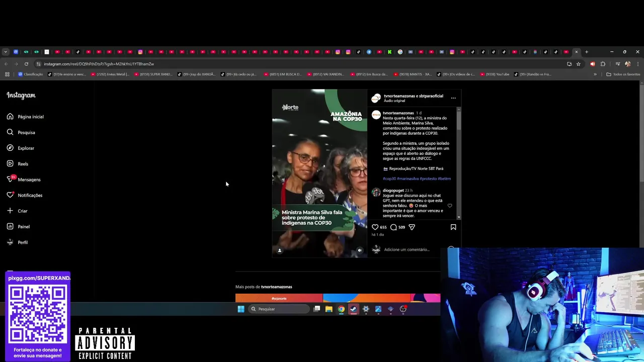Close the current active tab
Screen dimensions: 644x362
coord(577,52)
